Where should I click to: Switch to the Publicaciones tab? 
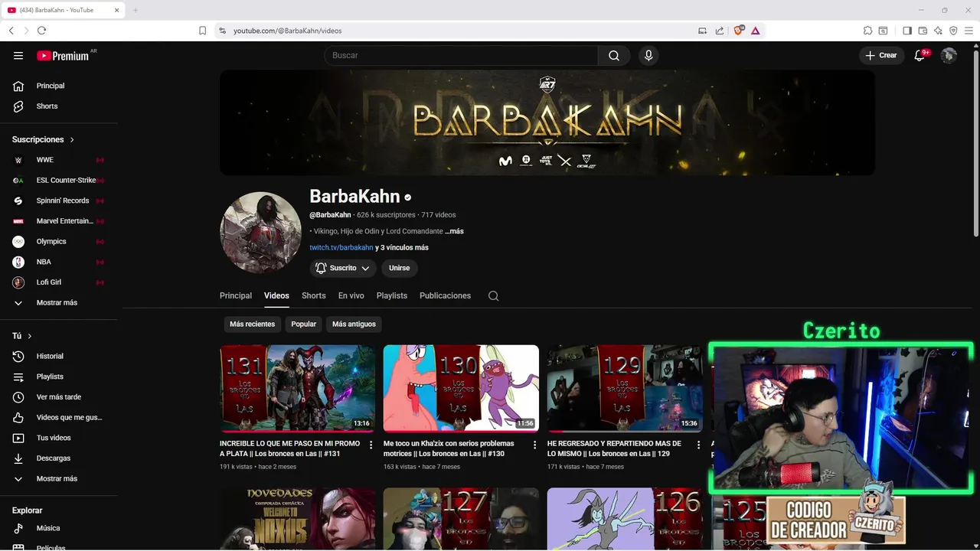[x=445, y=296]
